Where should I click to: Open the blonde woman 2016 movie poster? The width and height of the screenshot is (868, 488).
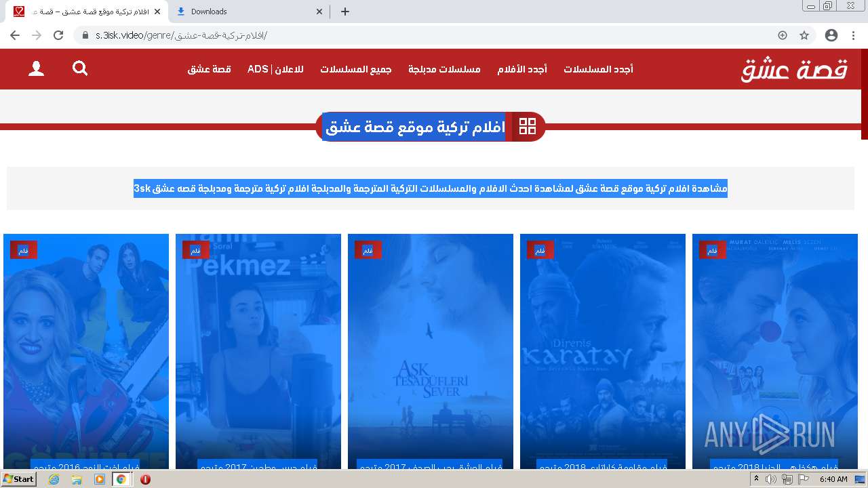[x=86, y=351]
